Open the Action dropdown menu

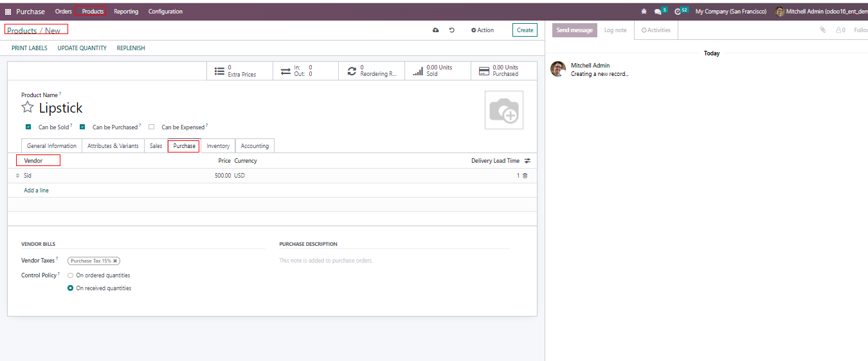point(482,30)
